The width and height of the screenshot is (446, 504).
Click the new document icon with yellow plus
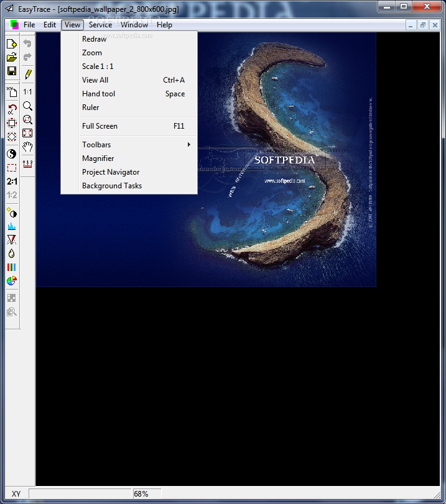[12, 44]
